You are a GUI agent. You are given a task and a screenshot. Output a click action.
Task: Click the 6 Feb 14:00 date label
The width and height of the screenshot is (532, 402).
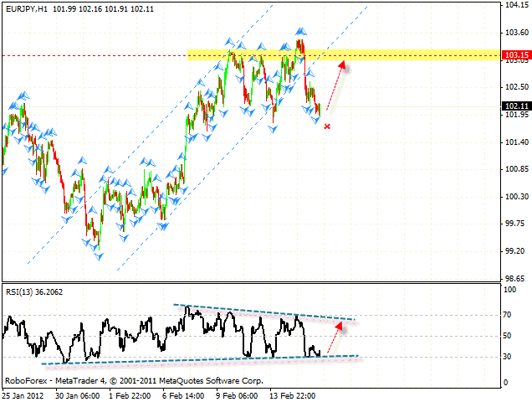click(183, 396)
